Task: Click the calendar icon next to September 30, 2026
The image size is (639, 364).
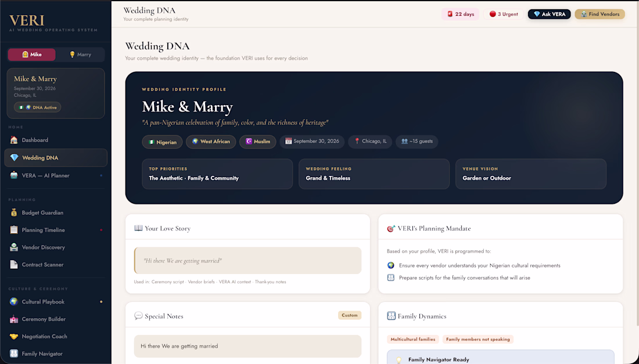Action: click(x=289, y=141)
